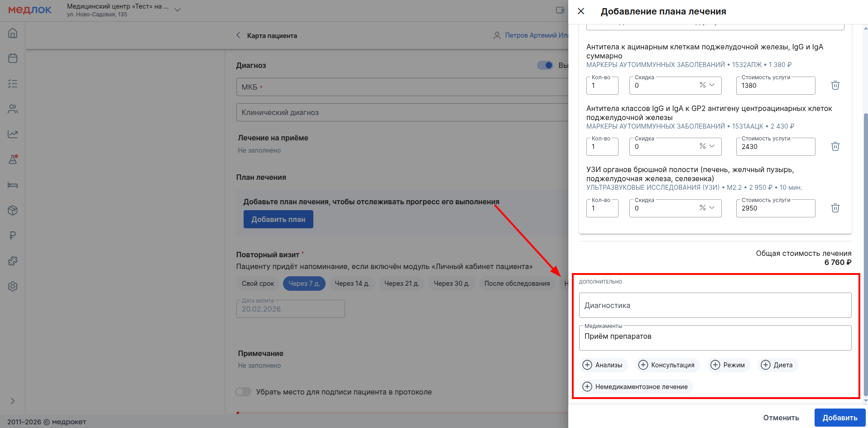Open the ruble finance icon in sidebar
This screenshot has width=868, height=428.
13,236
